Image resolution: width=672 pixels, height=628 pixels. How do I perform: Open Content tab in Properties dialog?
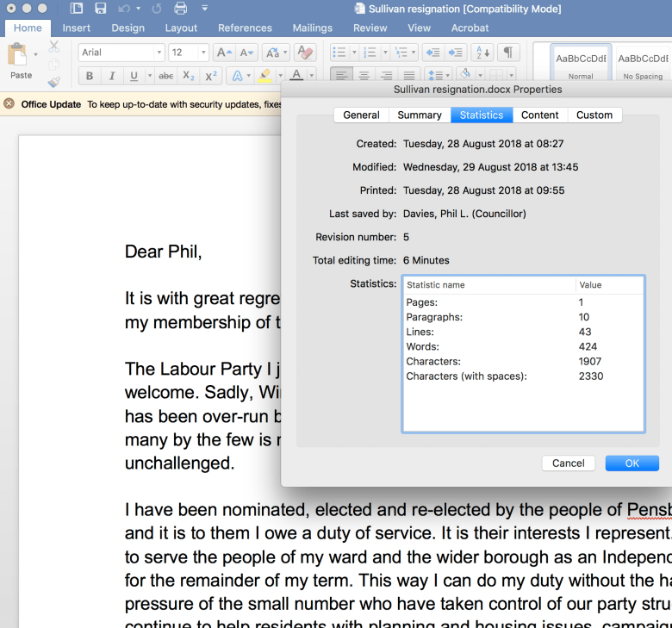tap(539, 115)
